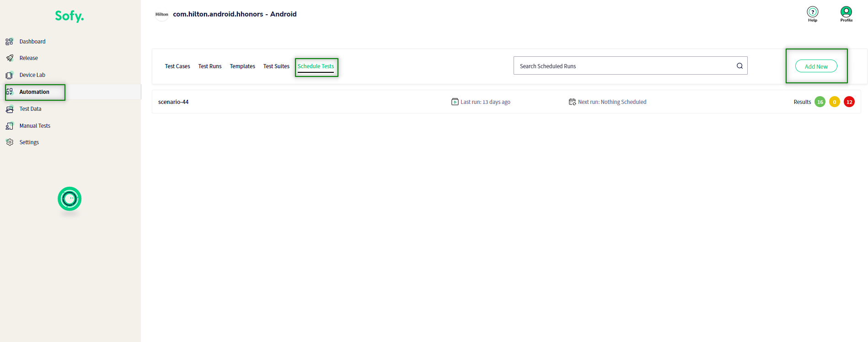Click the Last run play icon
This screenshot has height=342, width=868.
click(455, 102)
